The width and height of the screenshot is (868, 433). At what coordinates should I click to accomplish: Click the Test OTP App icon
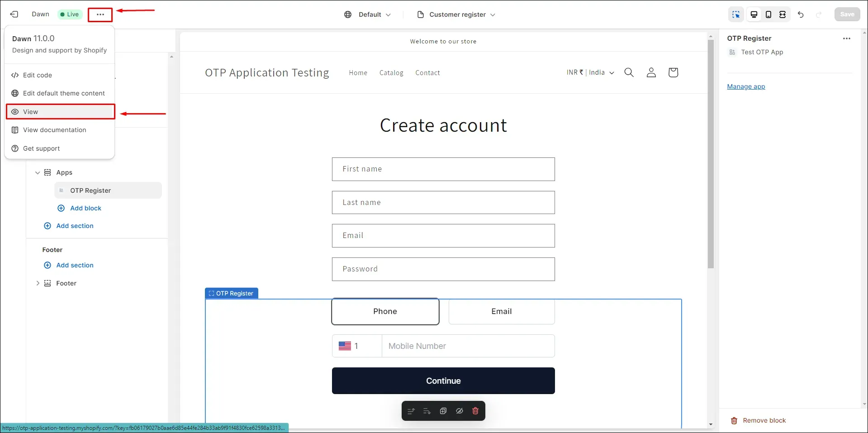click(x=732, y=52)
